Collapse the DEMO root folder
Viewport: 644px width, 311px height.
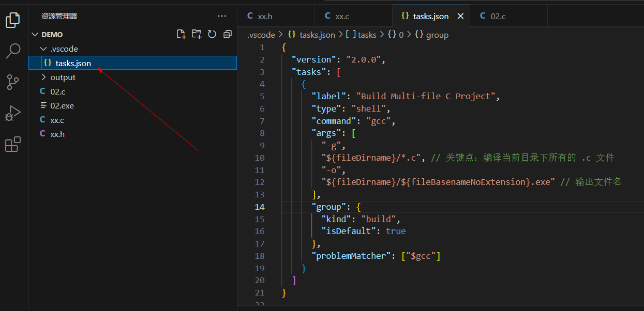[35, 35]
